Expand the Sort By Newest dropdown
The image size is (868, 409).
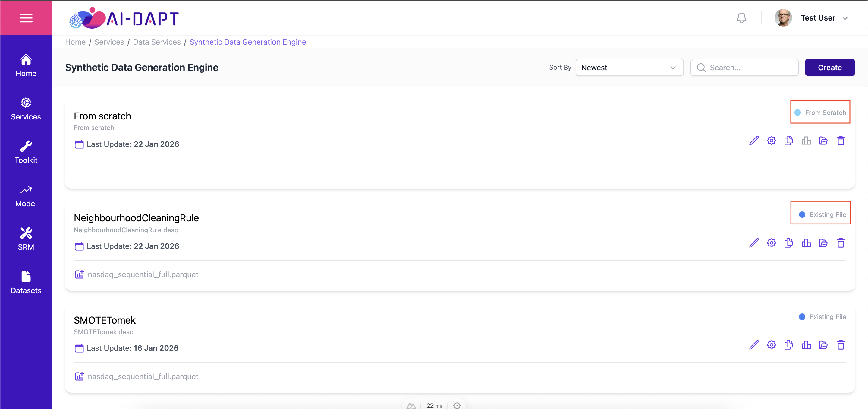coord(629,68)
